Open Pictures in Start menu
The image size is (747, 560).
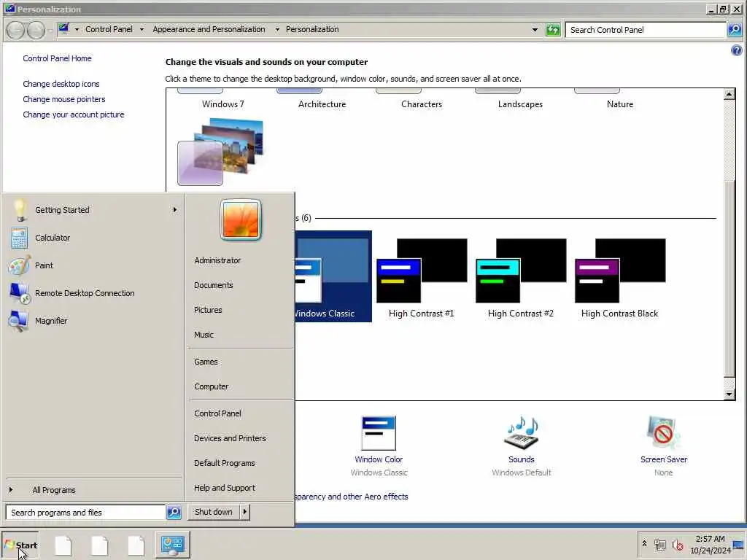coord(208,310)
